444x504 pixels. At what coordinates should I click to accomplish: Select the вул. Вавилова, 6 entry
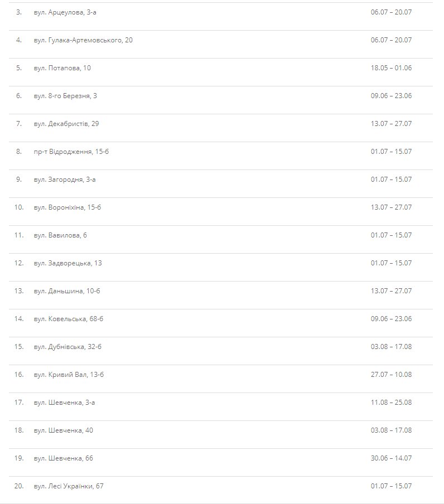(x=60, y=235)
